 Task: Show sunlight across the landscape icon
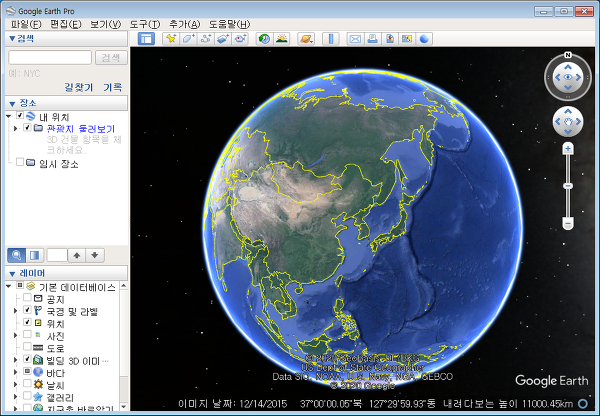282,39
